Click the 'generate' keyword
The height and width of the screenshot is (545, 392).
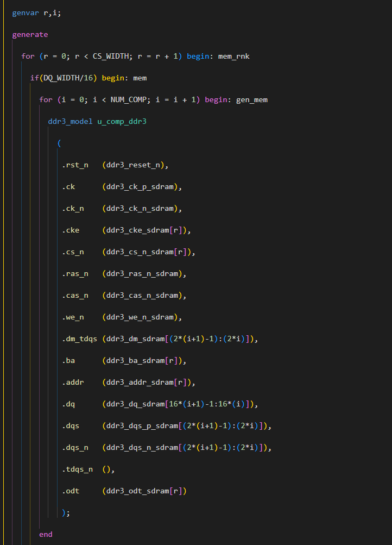pos(30,35)
